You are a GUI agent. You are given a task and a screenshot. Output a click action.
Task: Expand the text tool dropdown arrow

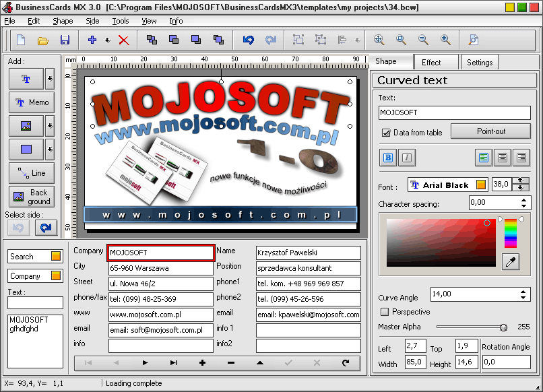click(x=50, y=79)
